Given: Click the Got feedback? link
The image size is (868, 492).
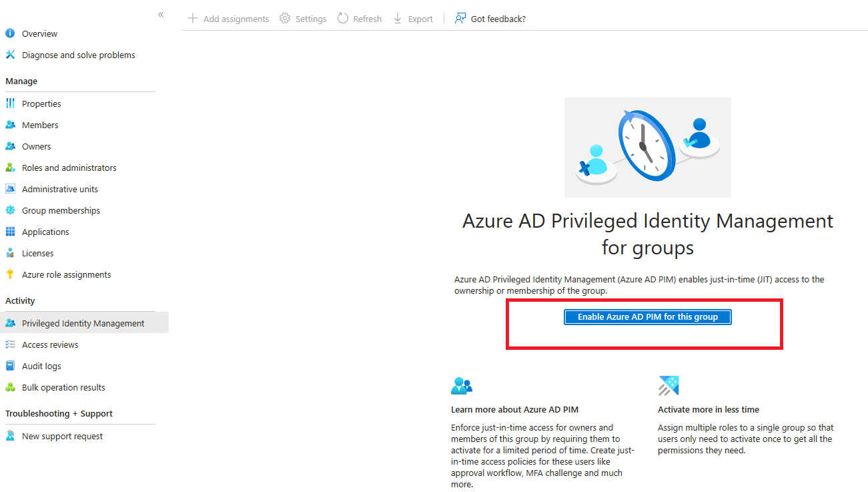Looking at the screenshot, I should (490, 19).
